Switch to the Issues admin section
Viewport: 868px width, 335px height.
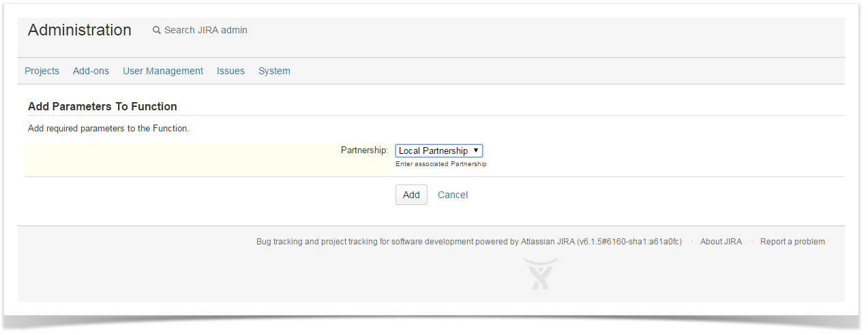coord(230,71)
